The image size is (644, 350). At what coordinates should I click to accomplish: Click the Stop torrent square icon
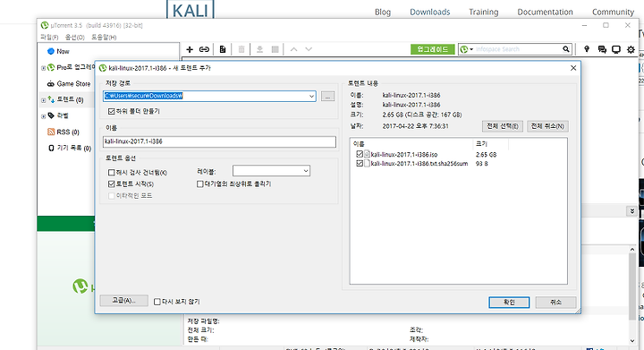pyautogui.click(x=275, y=49)
